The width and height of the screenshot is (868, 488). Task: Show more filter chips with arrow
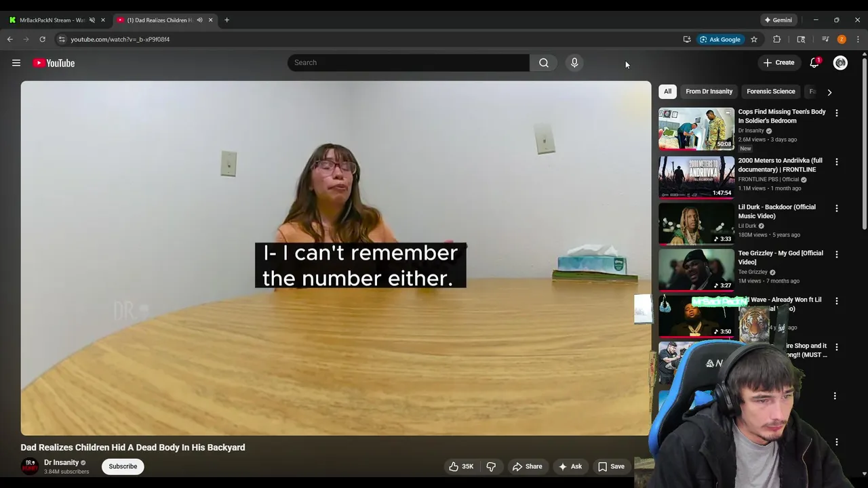pos(829,92)
